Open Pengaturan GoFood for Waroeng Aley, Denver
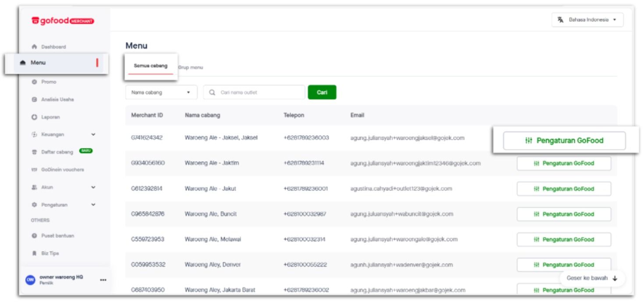The width and height of the screenshot is (644, 305). [564, 265]
